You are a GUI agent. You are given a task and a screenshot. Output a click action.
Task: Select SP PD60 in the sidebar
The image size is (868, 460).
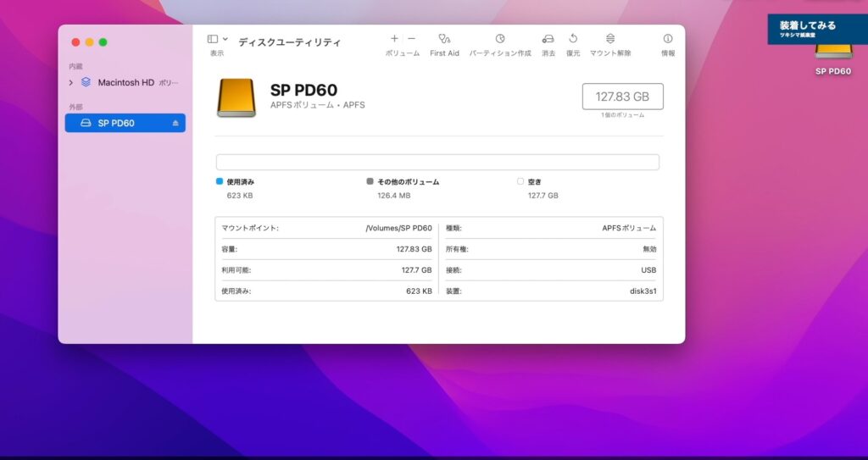coord(125,123)
